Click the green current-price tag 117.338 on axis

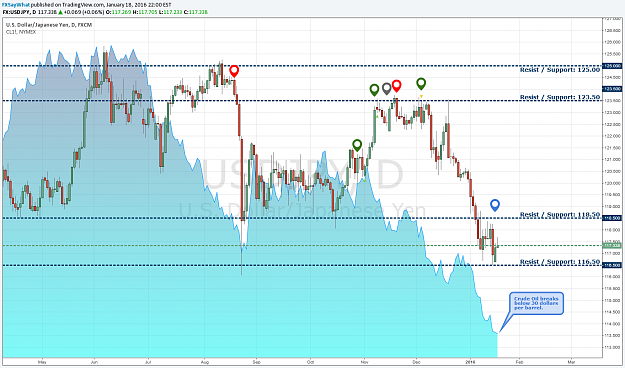point(612,246)
